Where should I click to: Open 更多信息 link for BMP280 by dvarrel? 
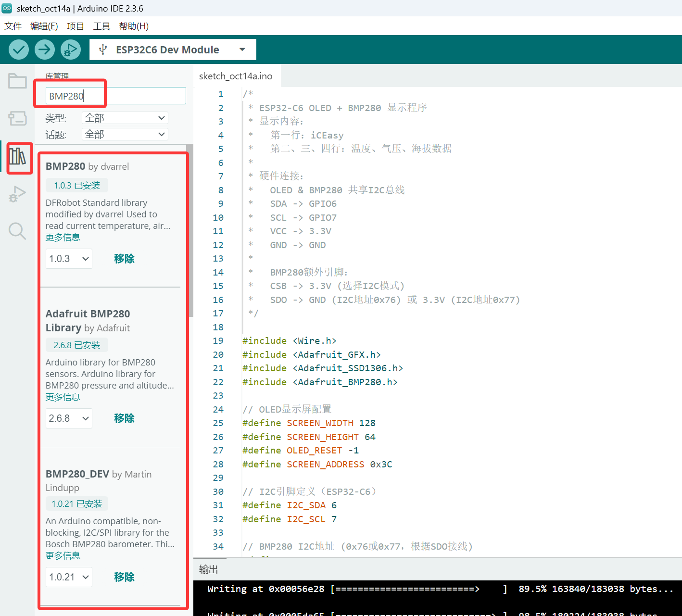coord(63,238)
